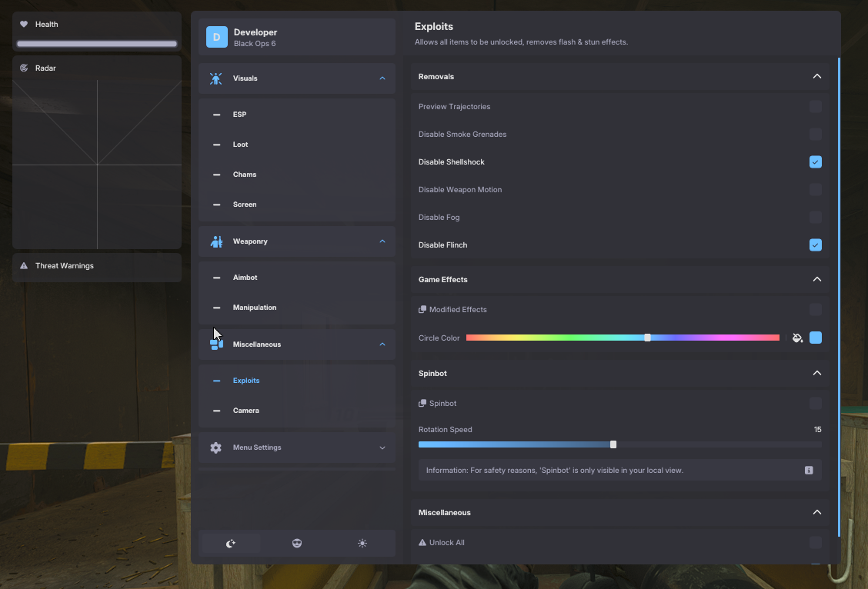Open the Camera page

click(x=245, y=411)
